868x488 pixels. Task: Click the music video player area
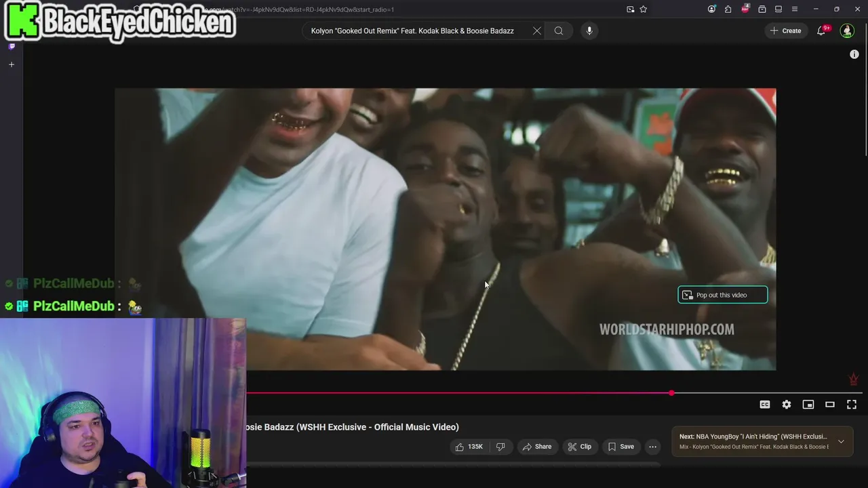tap(445, 229)
